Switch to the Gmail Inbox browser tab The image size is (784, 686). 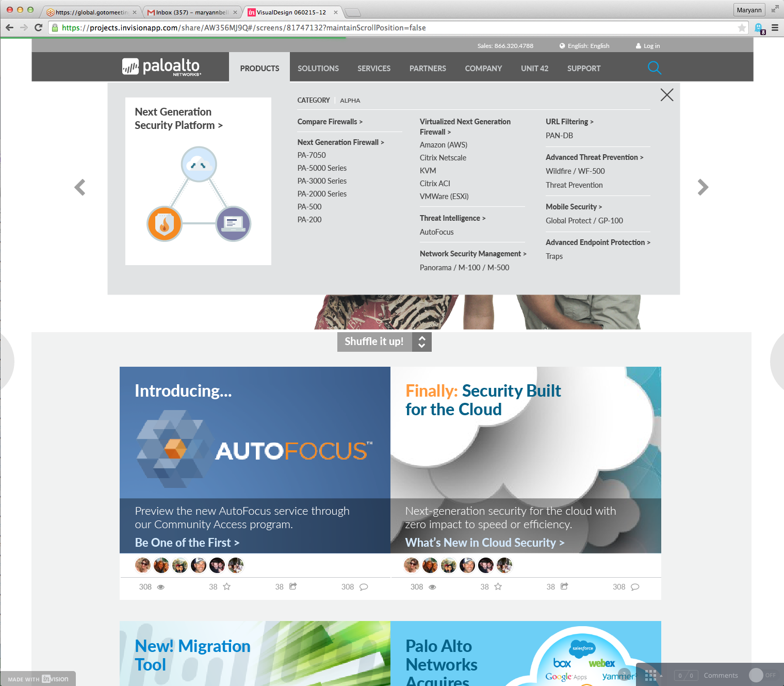191,11
